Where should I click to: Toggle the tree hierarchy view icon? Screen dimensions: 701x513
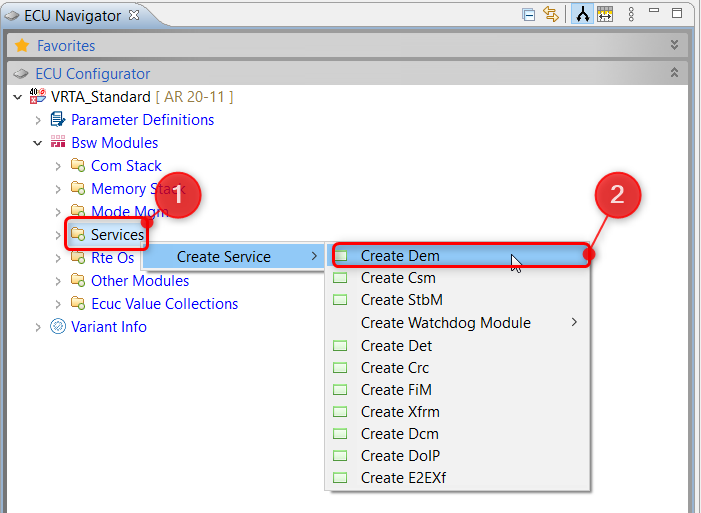tap(583, 15)
